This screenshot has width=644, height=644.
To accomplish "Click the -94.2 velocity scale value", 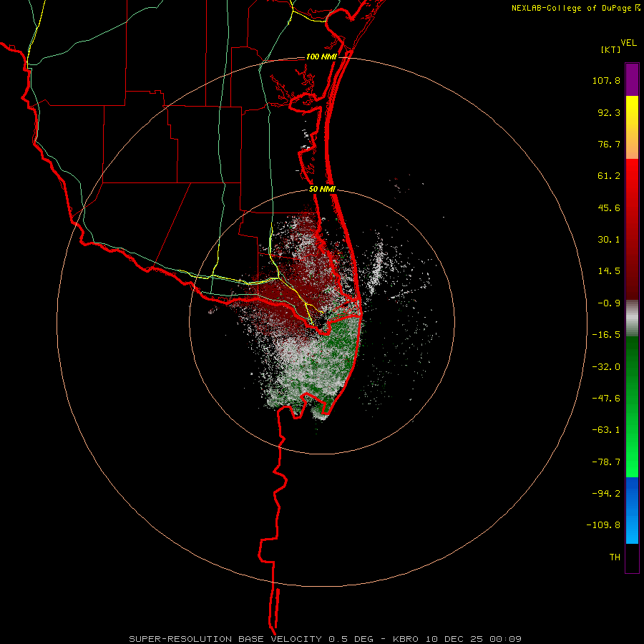I will click(606, 494).
